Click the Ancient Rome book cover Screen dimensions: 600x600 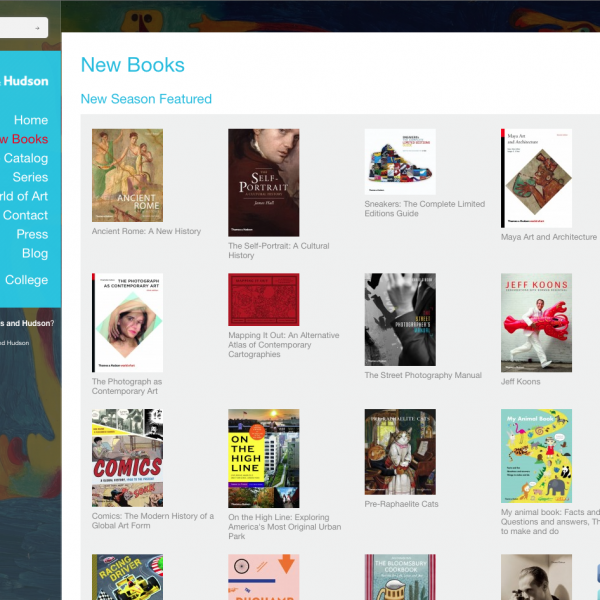point(127,175)
